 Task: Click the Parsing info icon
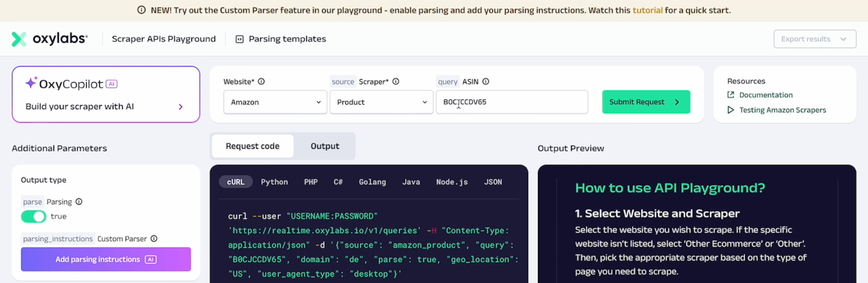pos(79,201)
